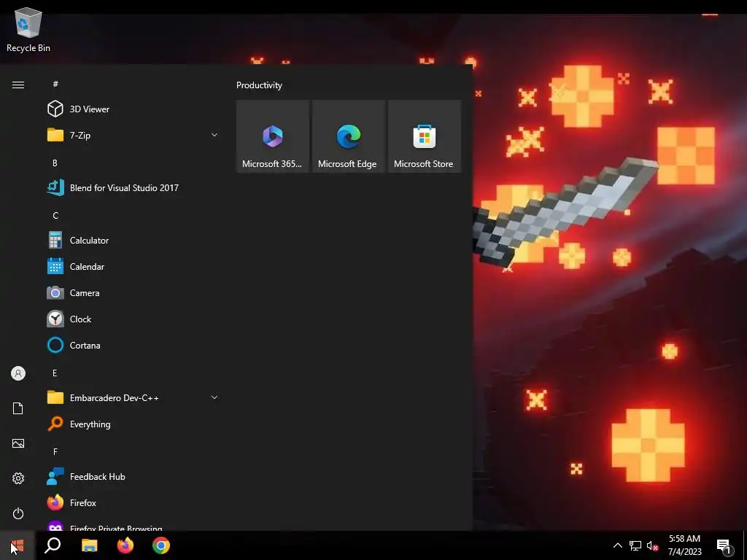The width and height of the screenshot is (747, 560).
Task: Open the clock showing 5:58 AM
Action: click(x=684, y=545)
